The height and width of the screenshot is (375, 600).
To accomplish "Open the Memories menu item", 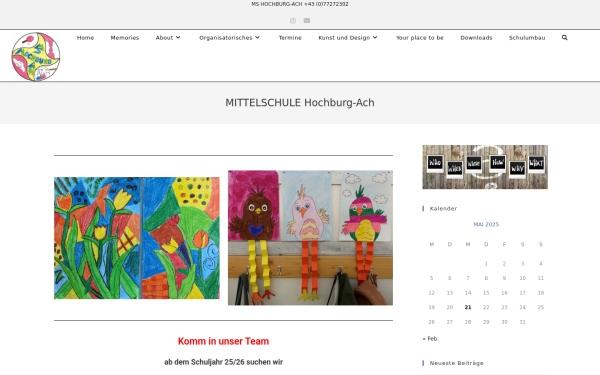I will click(x=125, y=38).
